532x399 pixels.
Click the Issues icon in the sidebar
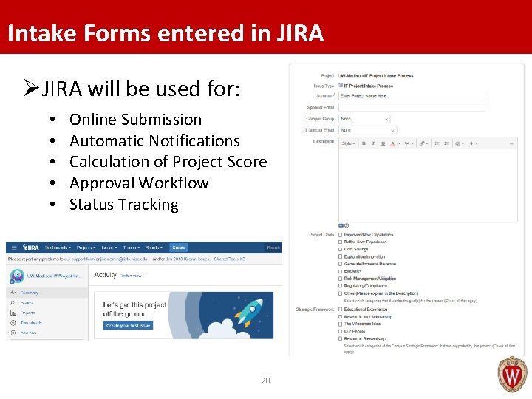point(13,303)
